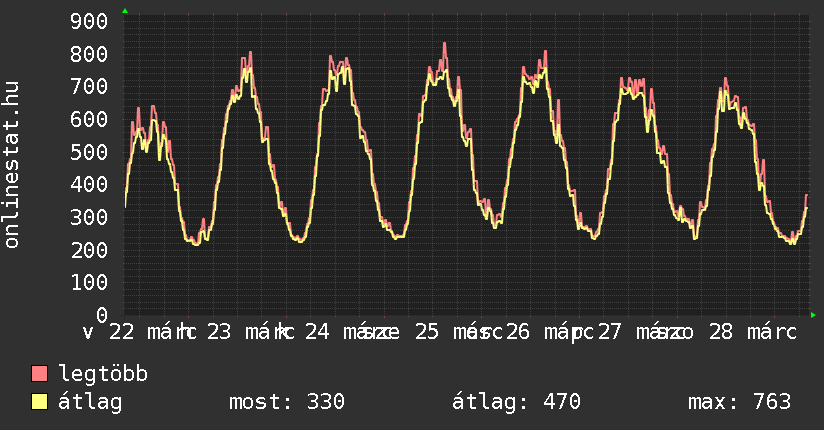Click the yellow átlag legend swatch

[40, 402]
